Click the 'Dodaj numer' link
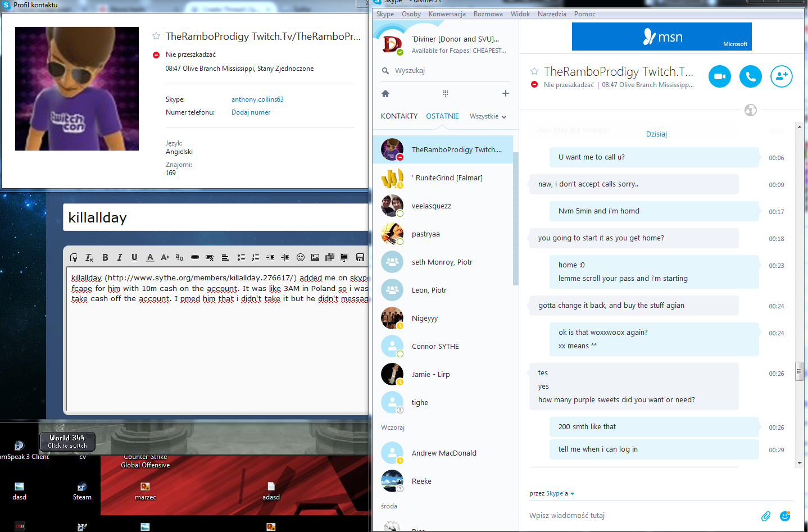The image size is (808, 532). (251, 112)
